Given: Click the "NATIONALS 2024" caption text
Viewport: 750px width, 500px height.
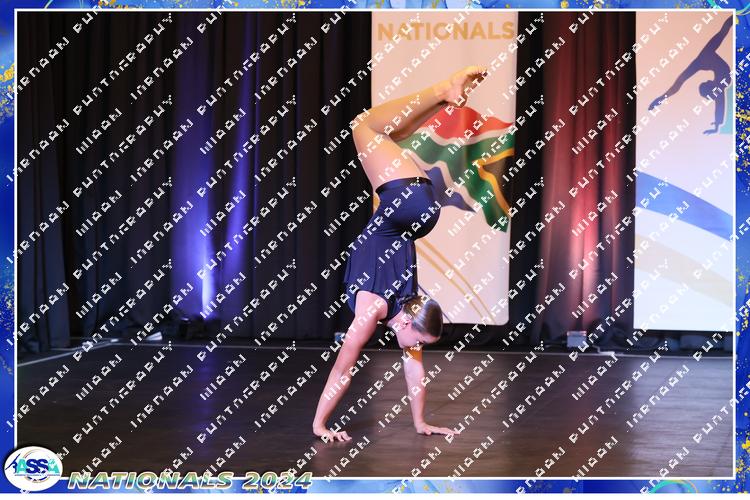Looking at the screenshot, I should 190,480.
